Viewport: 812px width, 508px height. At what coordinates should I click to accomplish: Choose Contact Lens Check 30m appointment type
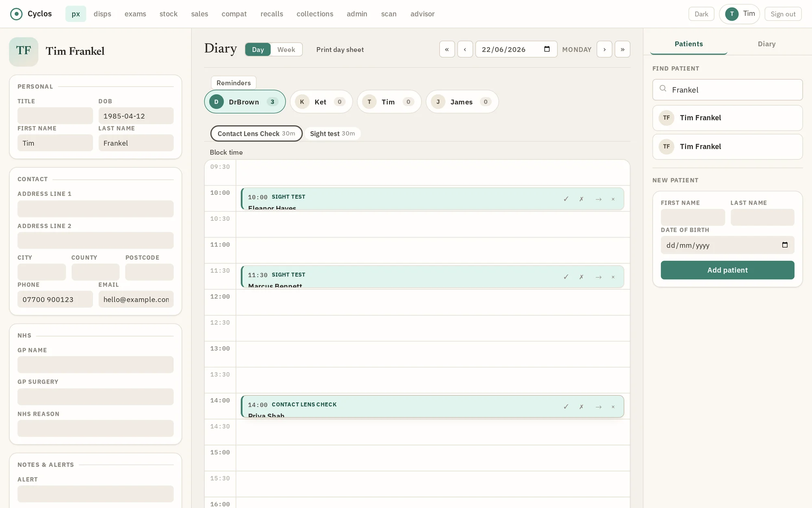pos(256,134)
